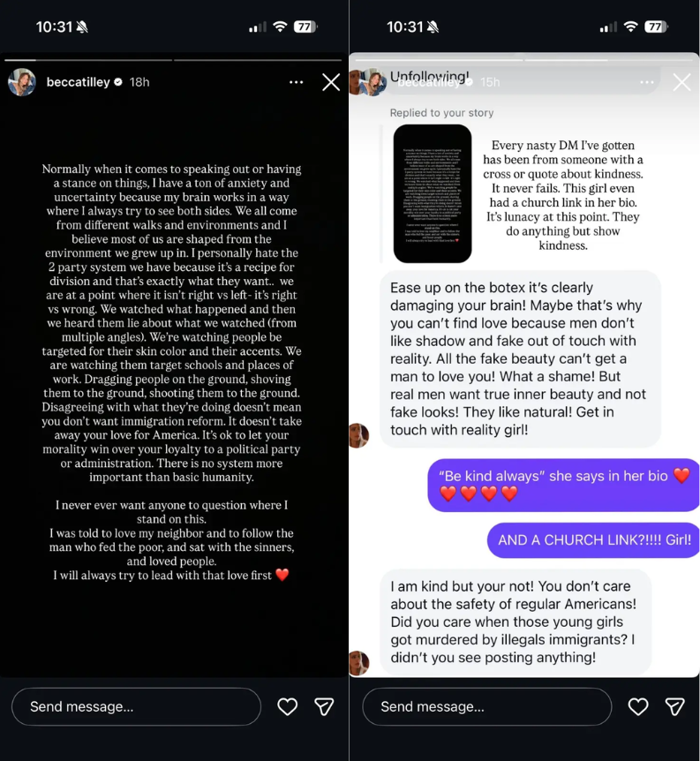Send right story using paper plane icon

point(674,706)
